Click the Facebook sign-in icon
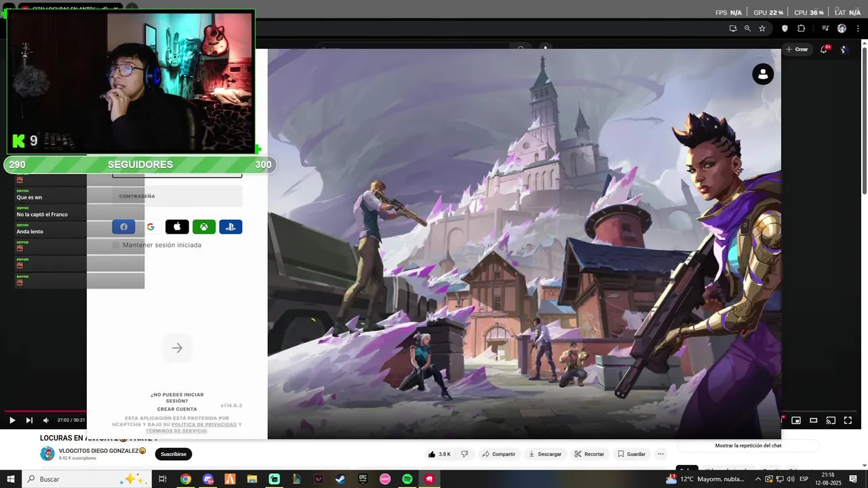 [123, 227]
